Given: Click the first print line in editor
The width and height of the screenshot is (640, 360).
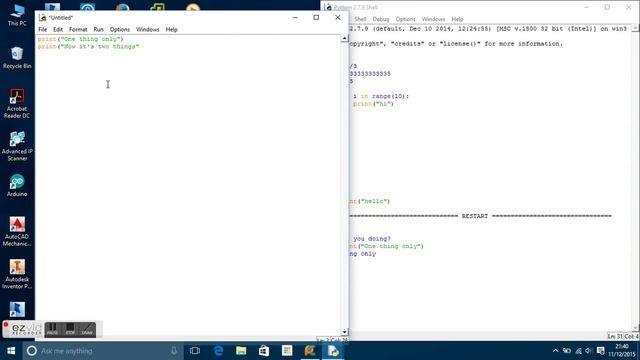Looking at the screenshot, I should point(80,39).
